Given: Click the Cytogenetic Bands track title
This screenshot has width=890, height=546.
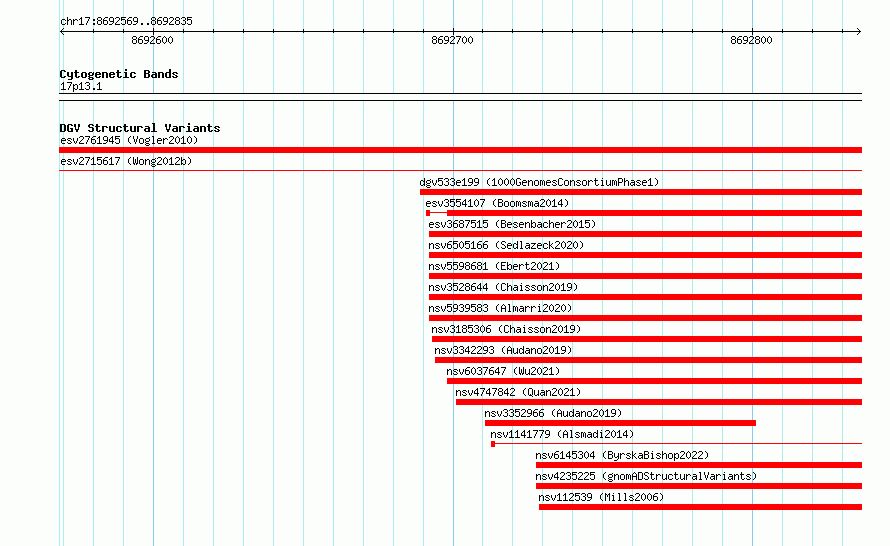Looking at the screenshot, I should pos(119,74).
